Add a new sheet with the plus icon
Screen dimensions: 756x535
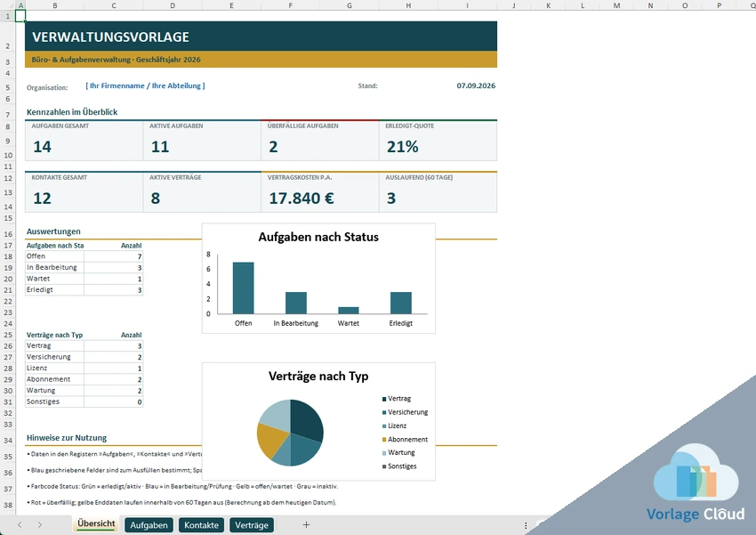pyautogui.click(x=306, y=525)
